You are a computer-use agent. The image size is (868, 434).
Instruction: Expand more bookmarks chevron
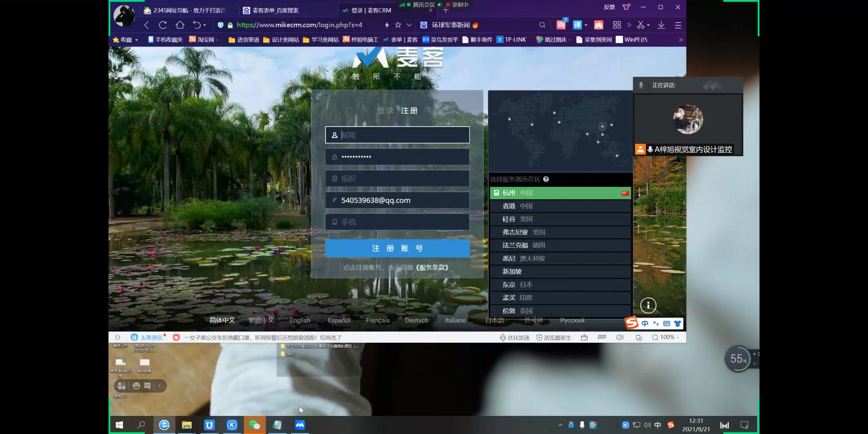[x=681, y=40]
